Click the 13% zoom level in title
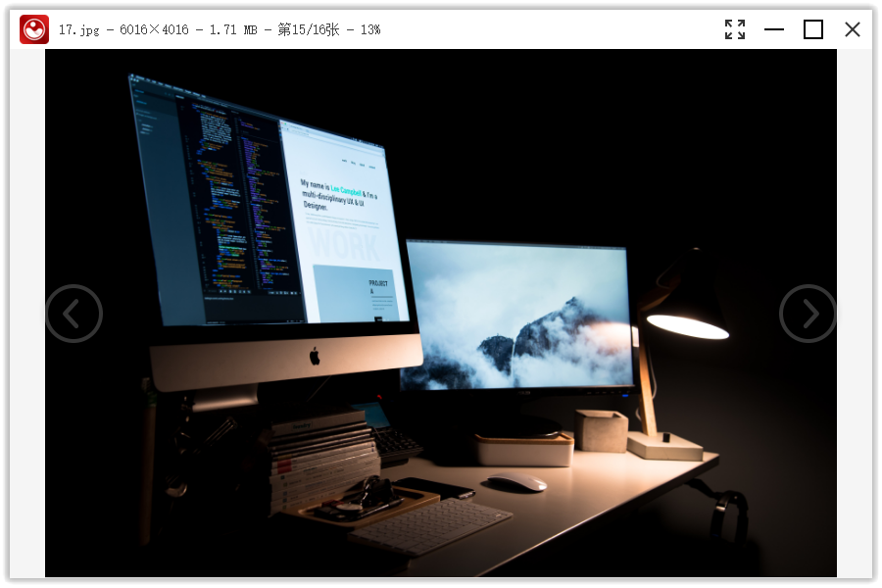882x588 pixels. [x=370, y=29]
